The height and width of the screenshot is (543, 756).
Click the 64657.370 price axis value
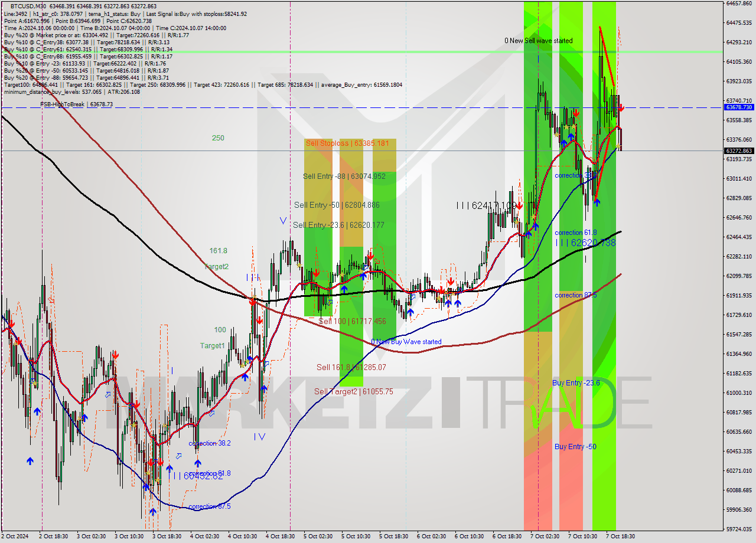(x=739, y=3)
